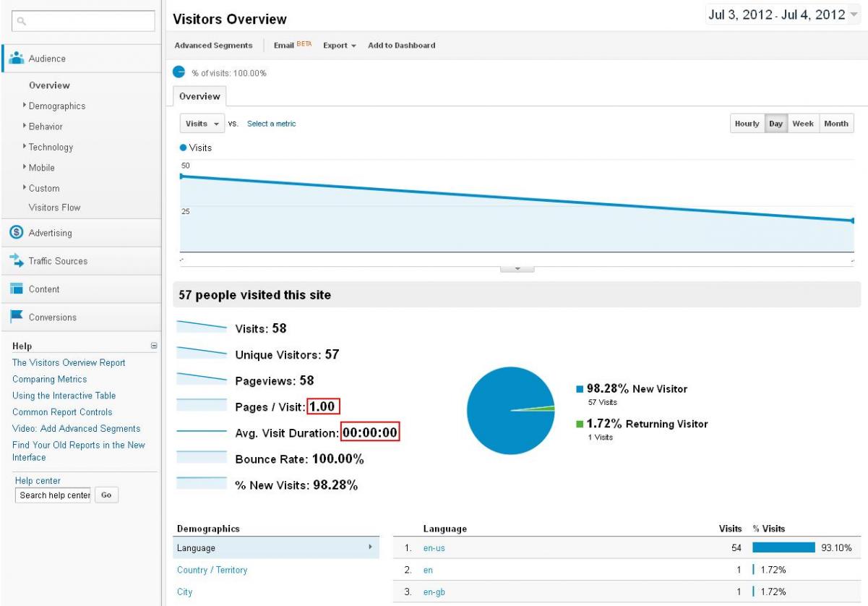
Task: Click the Content section icon
Action: tap(16, 289)
